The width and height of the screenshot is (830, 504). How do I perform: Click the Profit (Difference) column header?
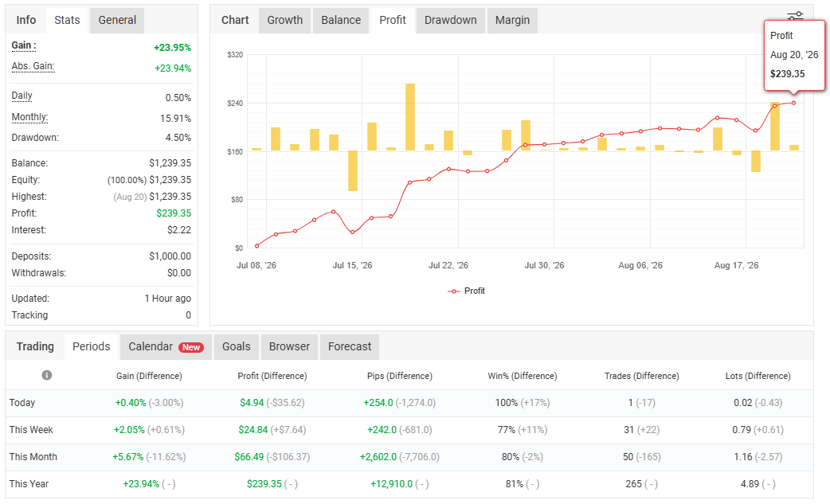tap(272, 376)
